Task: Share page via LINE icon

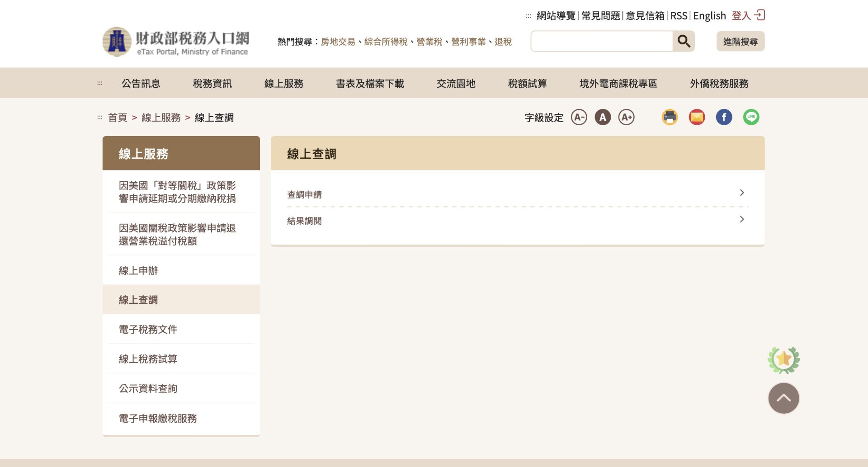Action: coord(751,118)
